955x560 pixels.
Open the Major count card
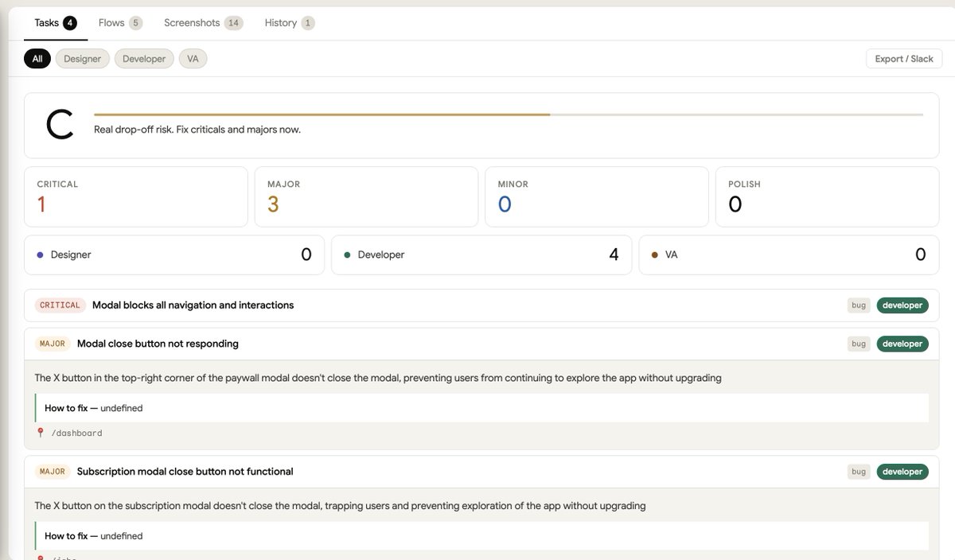[366, 196]
